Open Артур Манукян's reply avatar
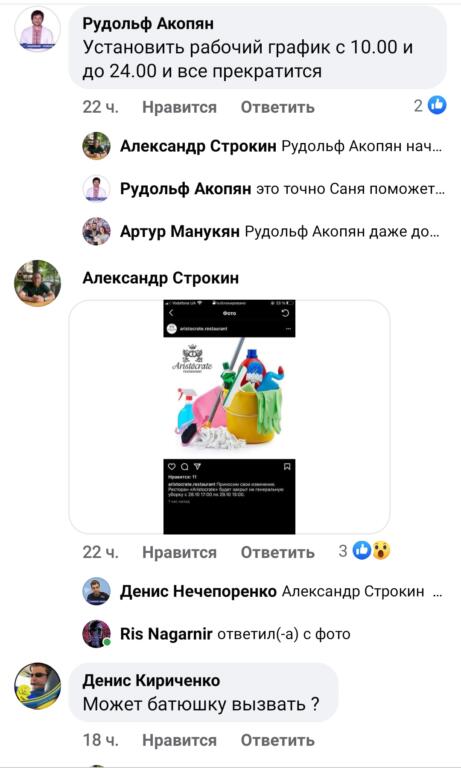 point(96,231)
